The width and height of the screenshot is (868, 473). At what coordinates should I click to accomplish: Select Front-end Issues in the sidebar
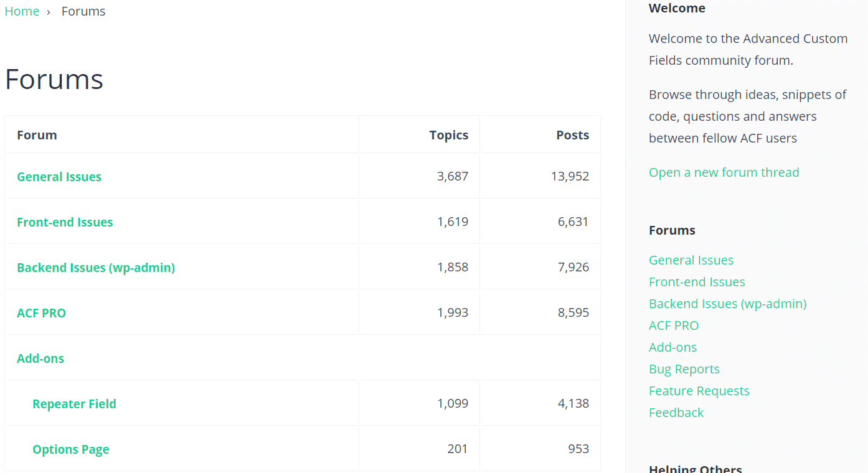pos(697,282)
